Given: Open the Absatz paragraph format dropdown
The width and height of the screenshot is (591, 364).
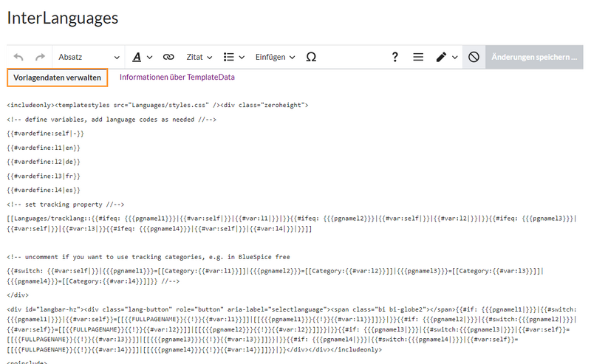Looking at the screenshot, I should coord(89,58).
